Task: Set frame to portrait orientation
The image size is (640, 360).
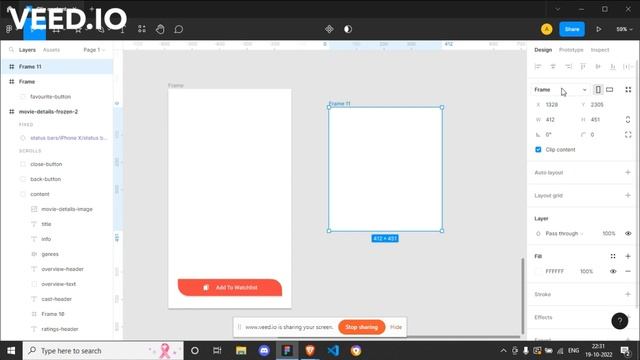Action: click(598, 90)
